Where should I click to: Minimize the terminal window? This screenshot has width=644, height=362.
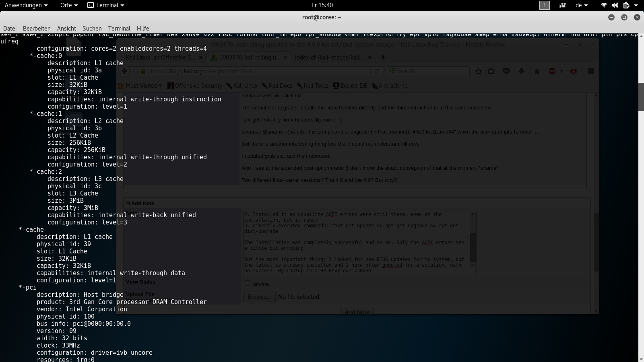611,17
